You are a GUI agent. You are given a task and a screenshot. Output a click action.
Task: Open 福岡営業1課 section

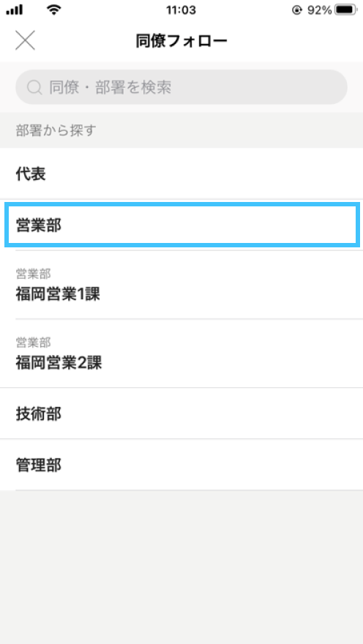[x=181, y=285]
